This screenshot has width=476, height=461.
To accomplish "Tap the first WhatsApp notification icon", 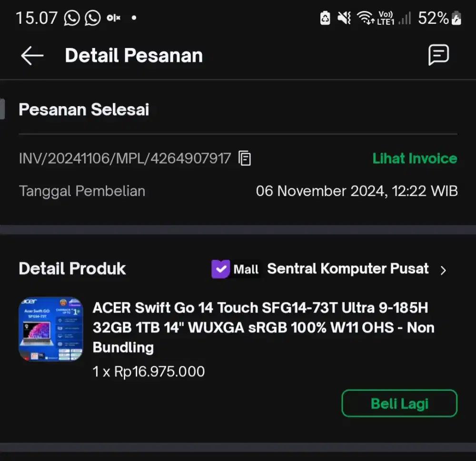I will pos(72,18).
